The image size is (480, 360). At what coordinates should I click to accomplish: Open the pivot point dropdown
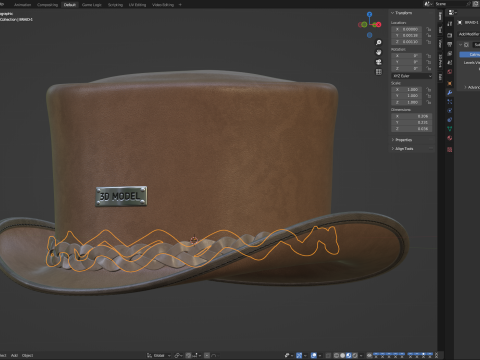pyautogui.click(x=178, y=355)
